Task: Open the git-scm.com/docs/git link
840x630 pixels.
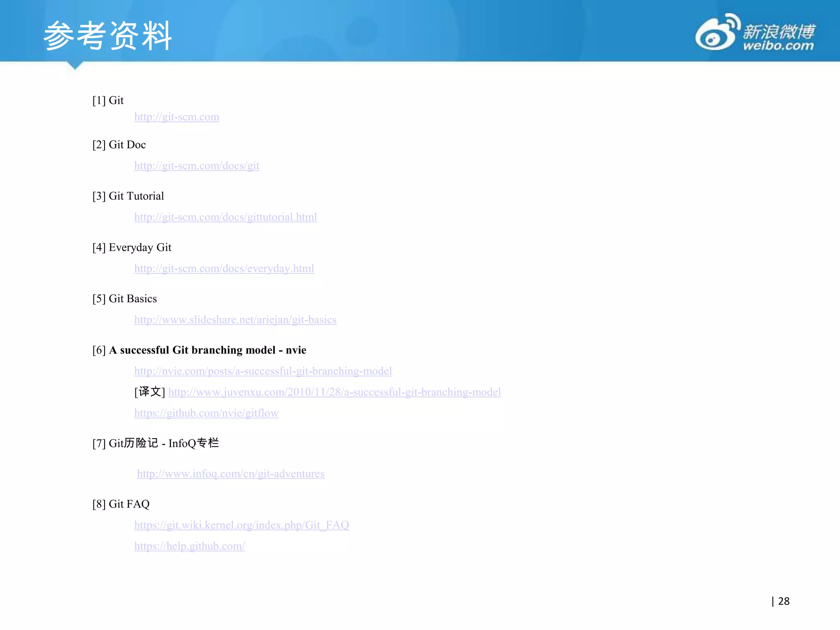Action: pos(197,166)
